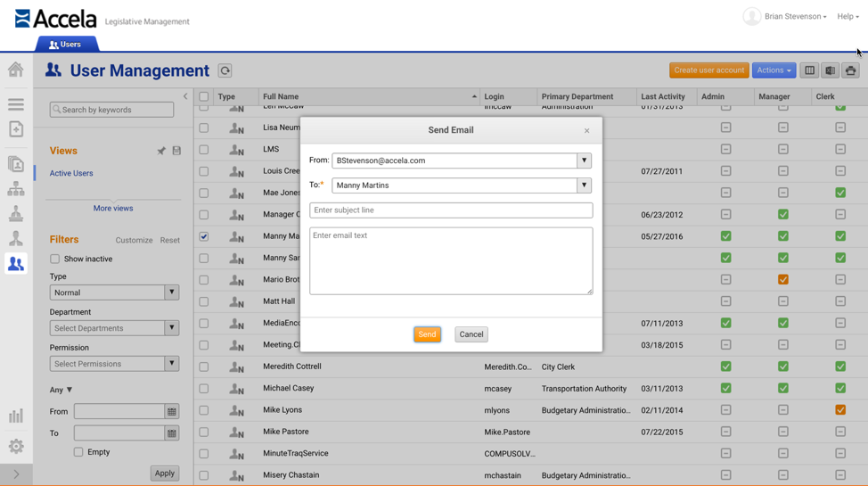Switch to the Users tab
Screen dimensions: 868x486
(66, 45)
